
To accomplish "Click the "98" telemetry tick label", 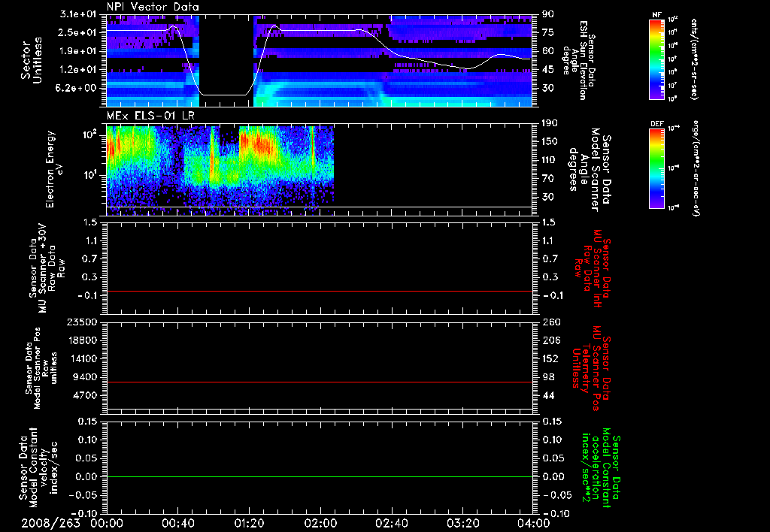I will (548, 377).
